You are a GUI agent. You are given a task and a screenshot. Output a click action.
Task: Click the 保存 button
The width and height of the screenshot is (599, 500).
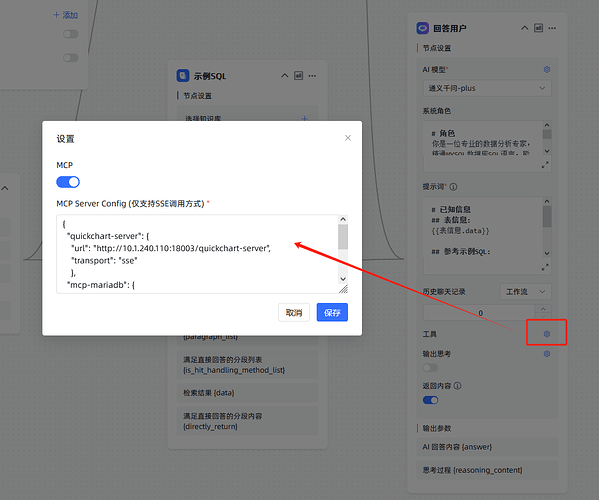tap(332, 312)
